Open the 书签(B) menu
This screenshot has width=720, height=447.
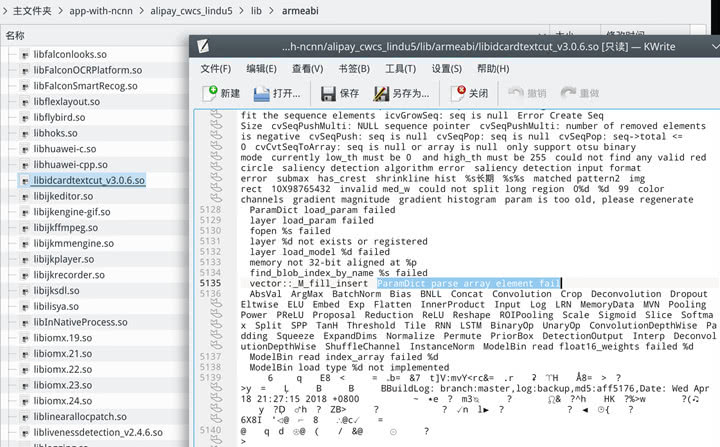354,69
